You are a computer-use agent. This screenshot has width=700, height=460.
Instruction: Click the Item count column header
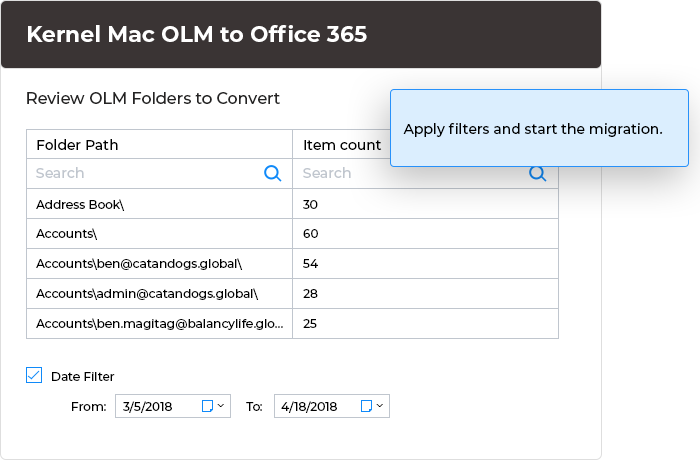[x=342, y=145]
